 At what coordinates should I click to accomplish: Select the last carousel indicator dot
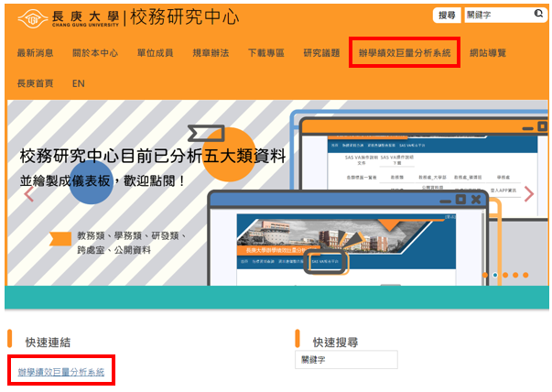point(525,275)
